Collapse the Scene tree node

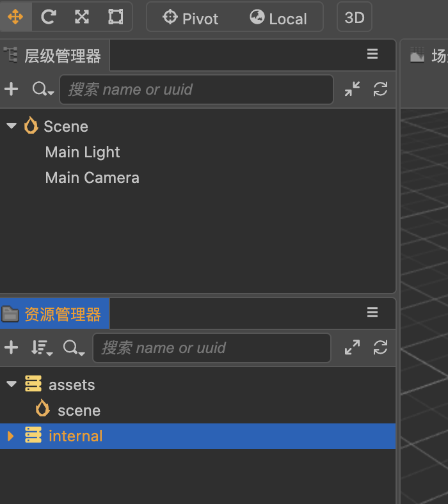click(x=12, y=127)
